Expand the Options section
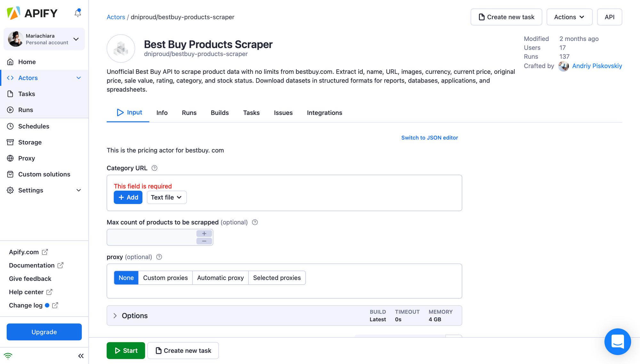This screenshot has height=364, width=640. 284,315
